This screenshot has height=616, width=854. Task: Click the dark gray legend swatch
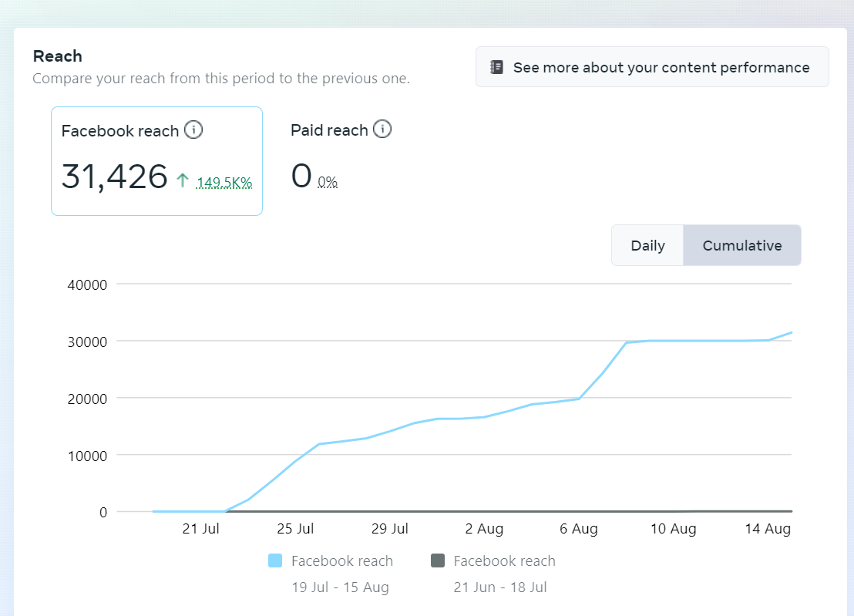[x=437, y=560]
